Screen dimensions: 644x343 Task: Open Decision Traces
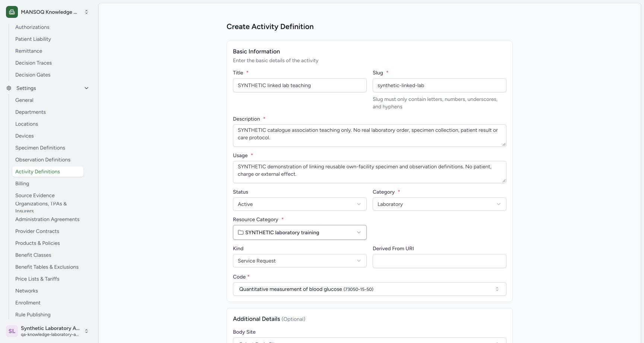(48, 63)
